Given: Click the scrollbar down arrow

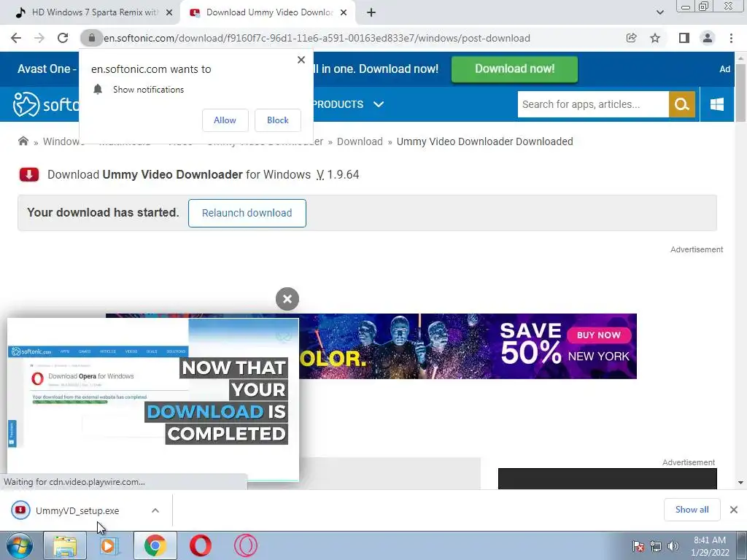Looking at the screenshot, I should click(740, 483).
